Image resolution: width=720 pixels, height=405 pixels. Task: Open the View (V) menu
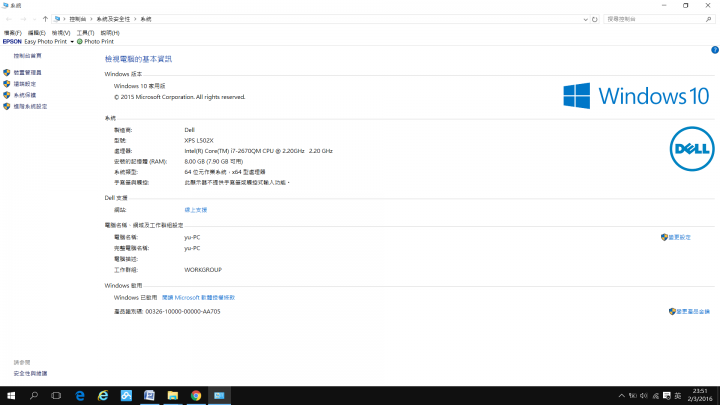(61, 33)
